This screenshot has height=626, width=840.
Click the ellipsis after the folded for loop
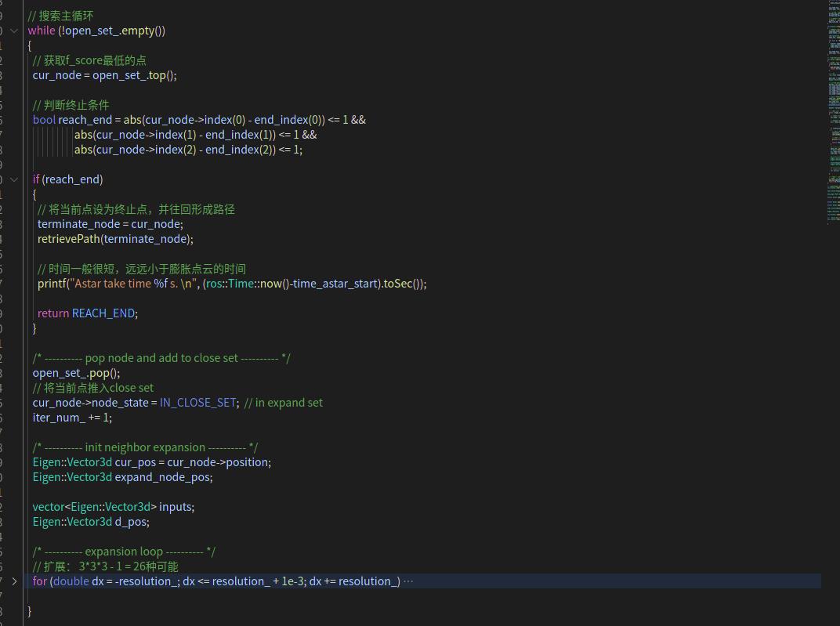(x=407, y=581)
